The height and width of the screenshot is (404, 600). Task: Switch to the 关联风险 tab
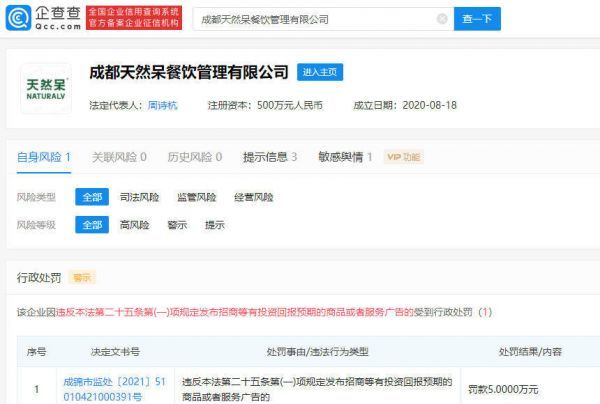(119, 157)
